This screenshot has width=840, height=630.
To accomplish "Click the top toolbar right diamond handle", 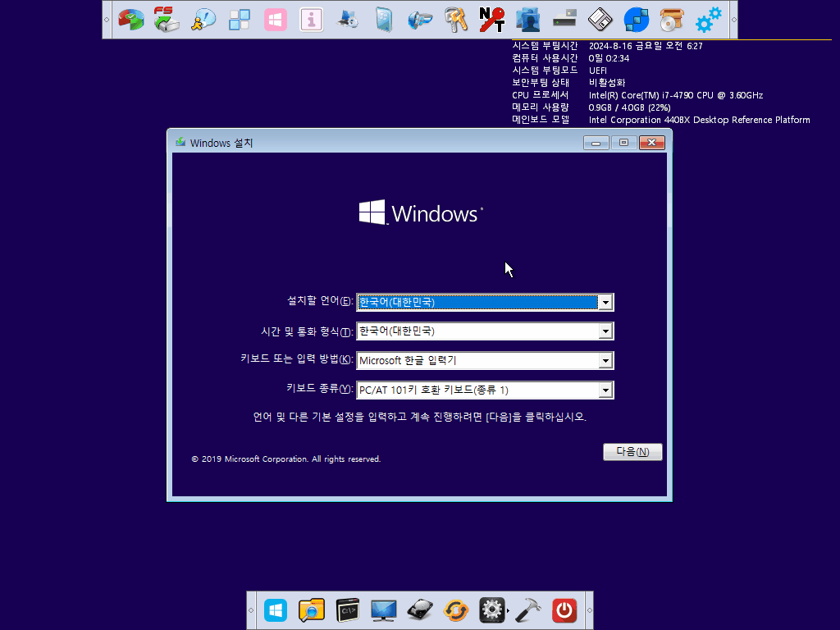I will pyautogui.click(x=733, y=20).
